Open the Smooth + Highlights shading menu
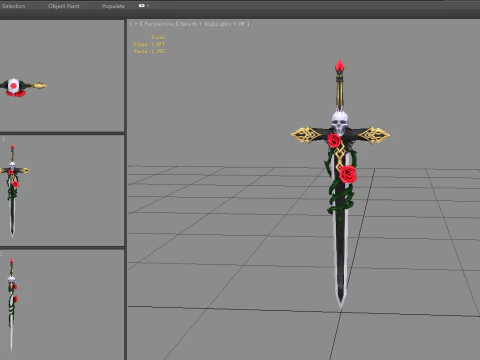This screenshot has width=480, height=360. 212,24
